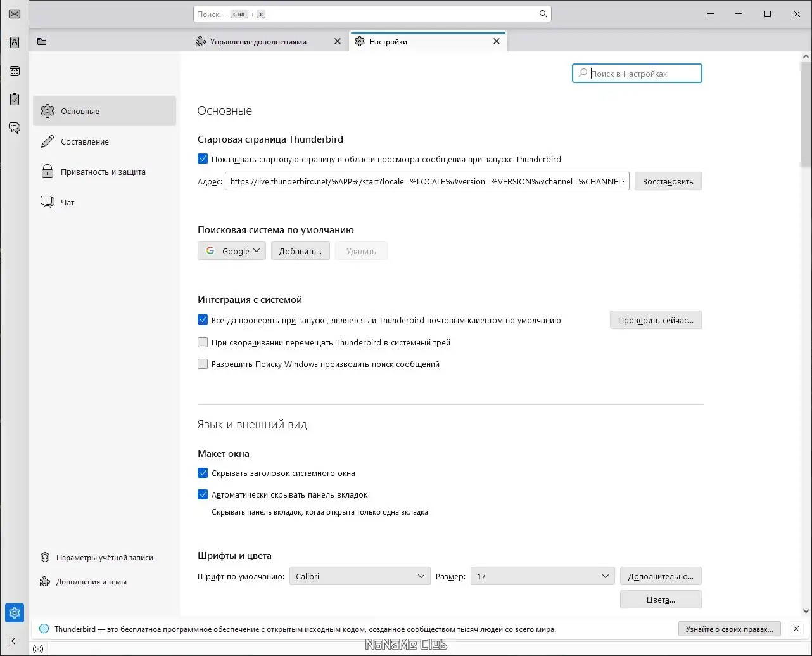Open the Calendar space
This screenshot has width=812, height=656.
[15, 71]
